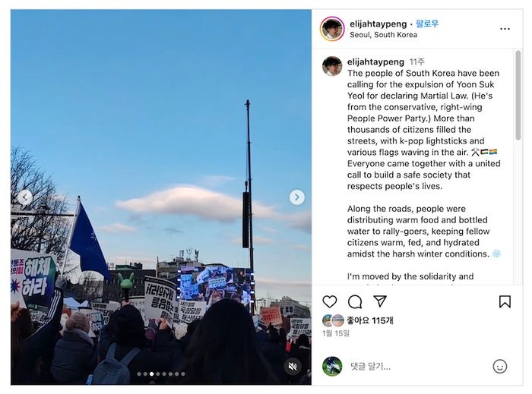532x394 pixels.
Task: Click the header profile picture story ring
Action: [x=332, y=29]
